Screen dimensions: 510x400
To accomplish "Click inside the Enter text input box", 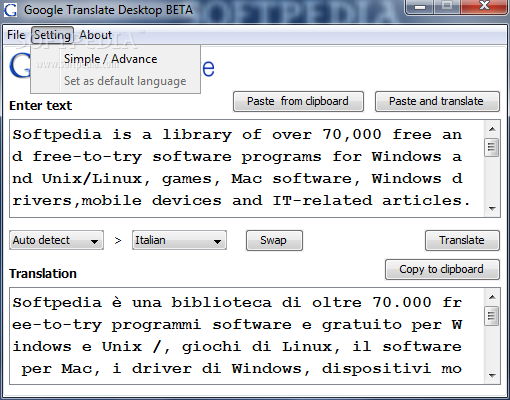I will (x=247, y=168).
